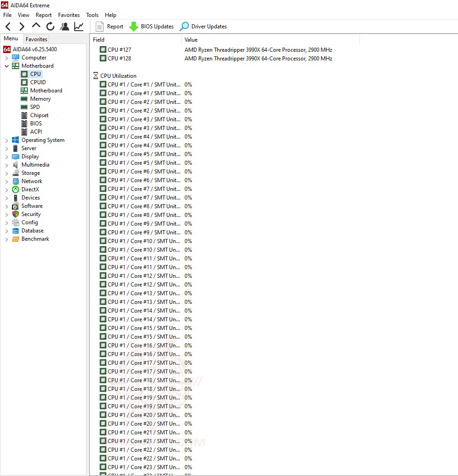Select the Config tree item
Viewport: 458px width, 476px height.
point(30,222)
